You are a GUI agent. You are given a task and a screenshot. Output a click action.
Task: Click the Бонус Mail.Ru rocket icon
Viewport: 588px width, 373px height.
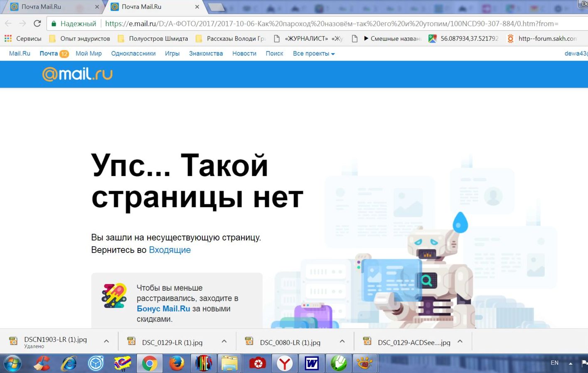pyautogui.click(x=114, y=295)
